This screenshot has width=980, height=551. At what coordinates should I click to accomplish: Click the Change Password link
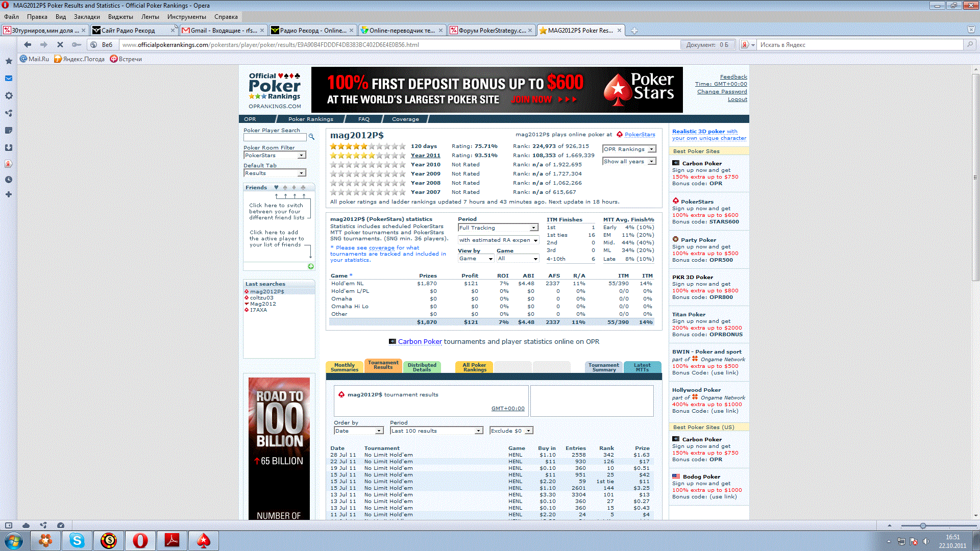(722, 92)
